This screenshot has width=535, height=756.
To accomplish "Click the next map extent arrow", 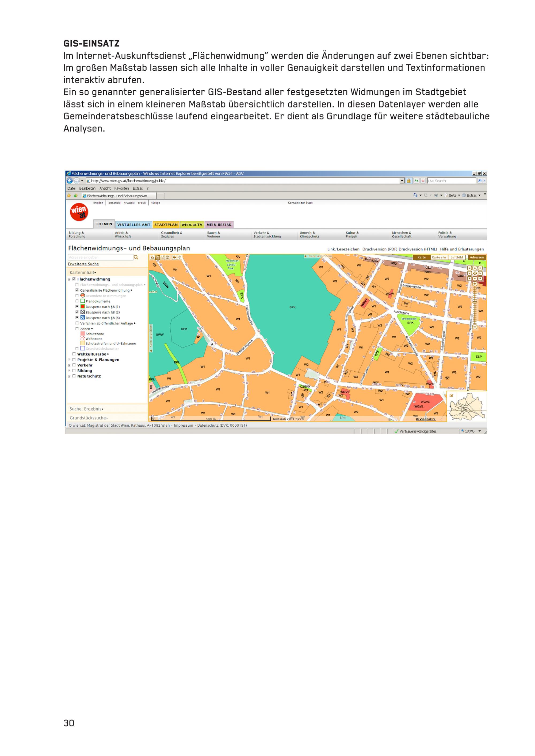I will pos(179,257).
